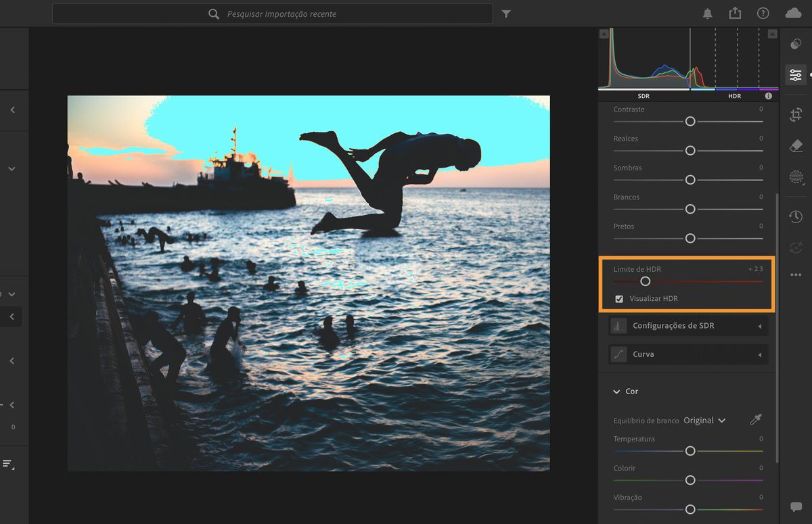
Task: Open the Masking tool
Action: [796, 177]
